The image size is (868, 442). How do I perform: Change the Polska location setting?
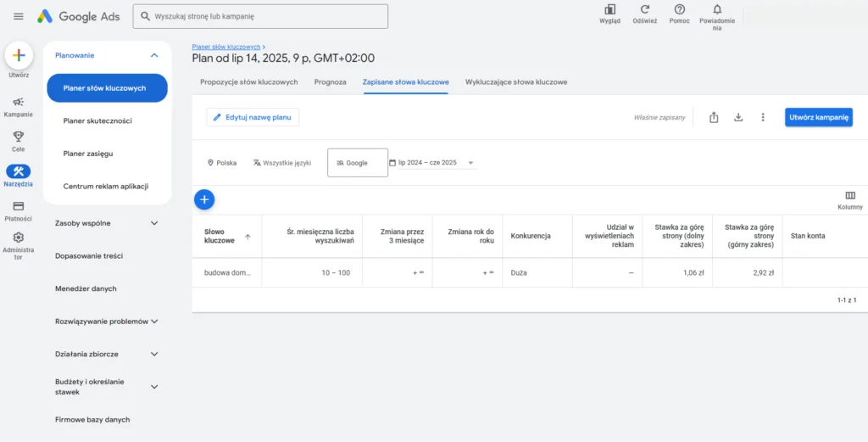click(x=222, y=163)
